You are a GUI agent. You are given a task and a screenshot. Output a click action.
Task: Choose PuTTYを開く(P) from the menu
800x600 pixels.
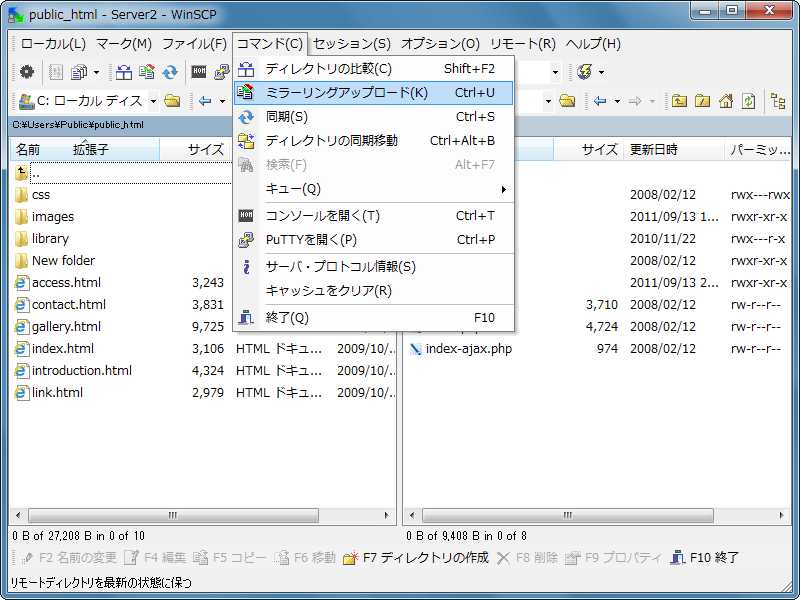[373, 239]
